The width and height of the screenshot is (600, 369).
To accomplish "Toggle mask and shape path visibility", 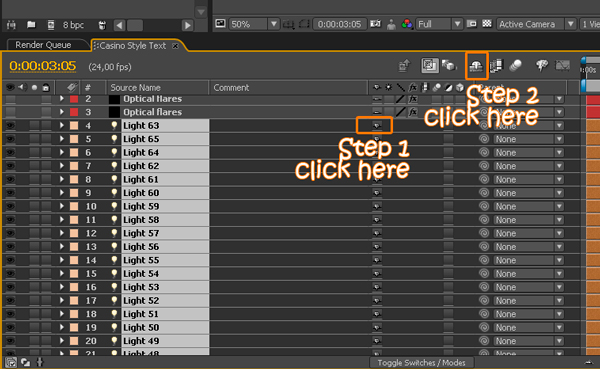I will pos(304,24).
